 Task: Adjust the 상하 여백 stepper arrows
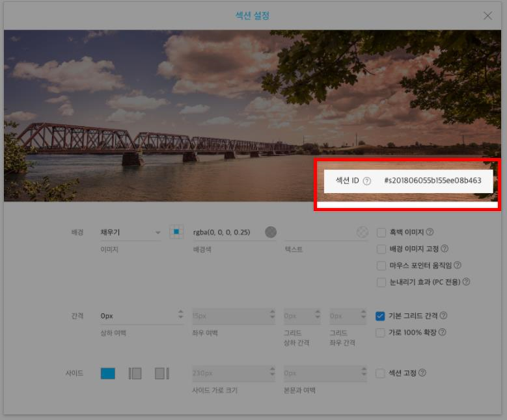[180, 314]
